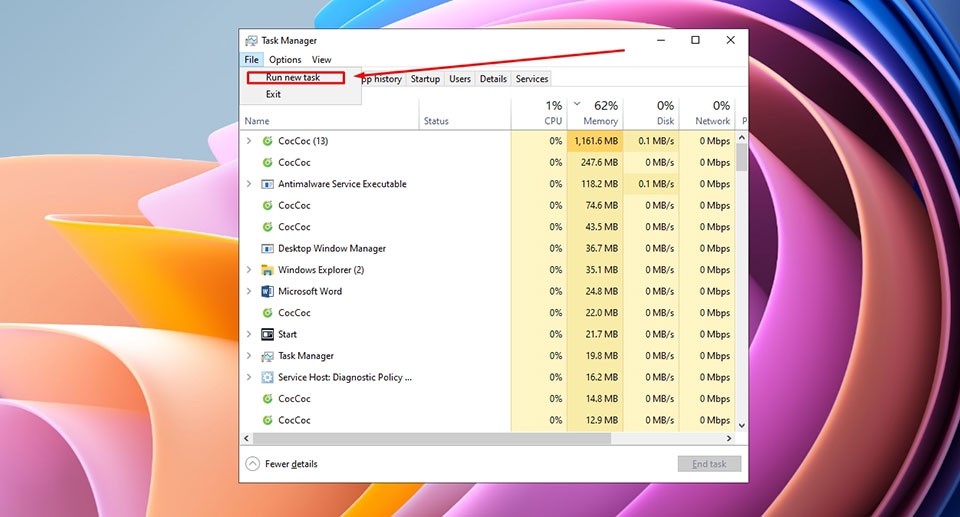The width and height of the screenshot is (960, 517).
Task: Click the Windows Explorer folder icon
Action: click(x=268, y=270)
